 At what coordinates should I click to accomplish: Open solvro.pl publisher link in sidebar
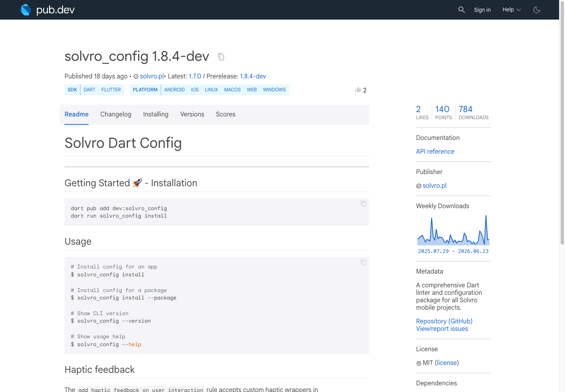click(x=435, y=186)
